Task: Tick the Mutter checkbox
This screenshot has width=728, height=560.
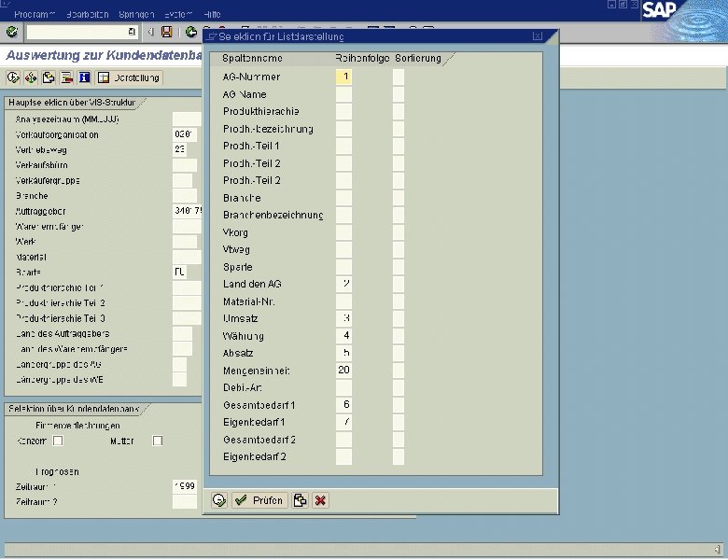Action: (x=158, y=441)
